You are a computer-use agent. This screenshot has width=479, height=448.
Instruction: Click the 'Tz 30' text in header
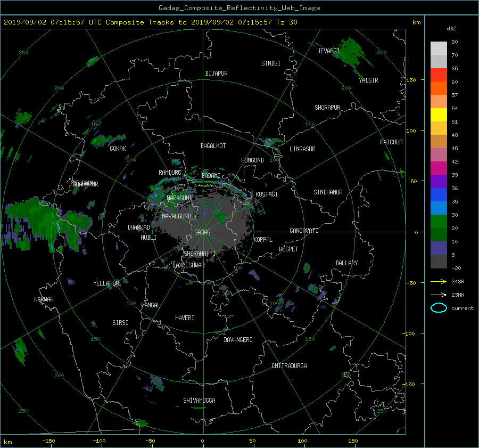(286, 22)
